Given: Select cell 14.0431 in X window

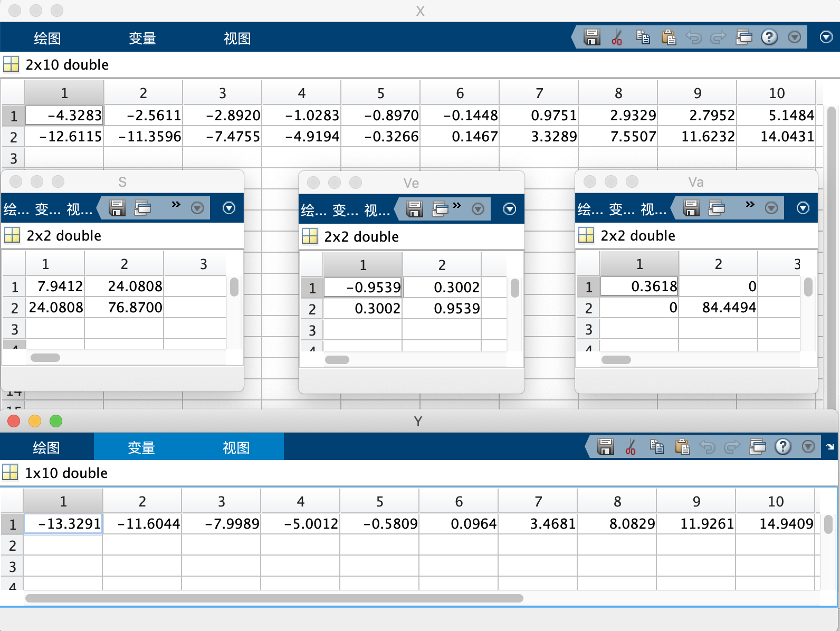Looking at the screenshot, I should click(776, 137).
